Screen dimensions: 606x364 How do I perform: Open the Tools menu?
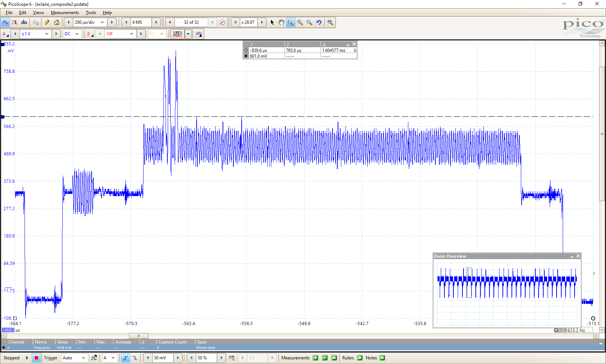coord(91,13)
